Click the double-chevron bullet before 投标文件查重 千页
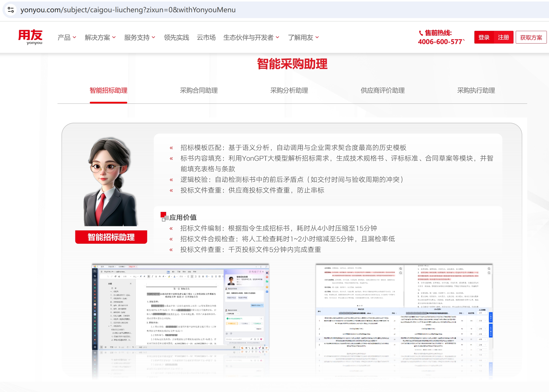549x392 pixels. [x=171, y=250]
